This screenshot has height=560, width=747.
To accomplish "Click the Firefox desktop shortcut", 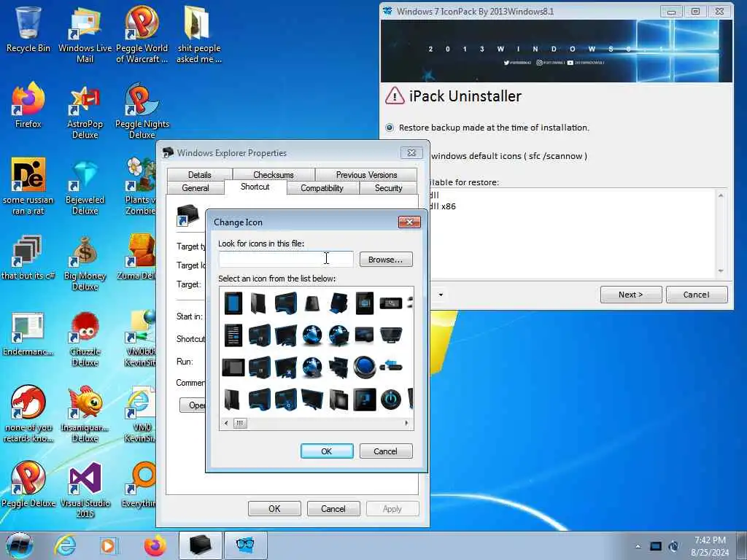I will [28, 106].
